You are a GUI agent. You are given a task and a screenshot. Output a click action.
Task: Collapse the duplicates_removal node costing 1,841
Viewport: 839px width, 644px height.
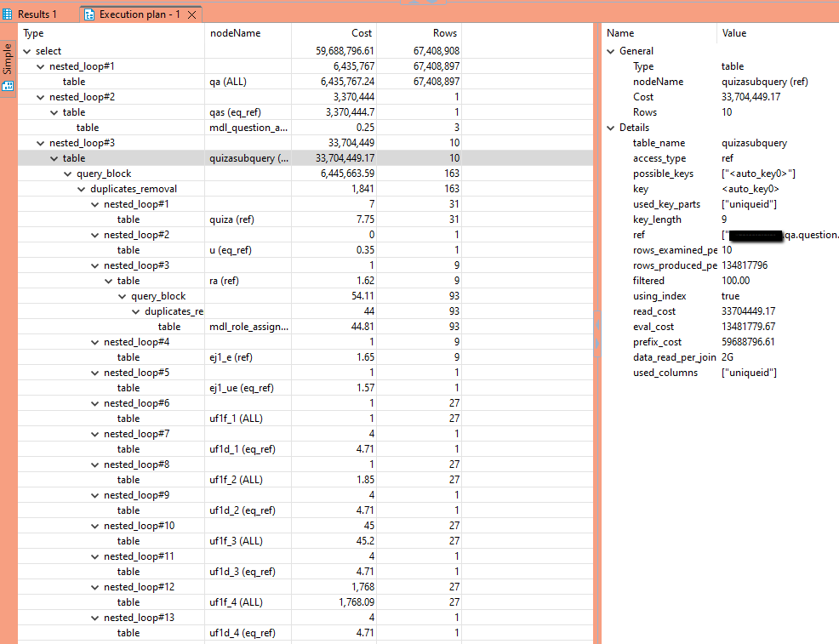(x=82, y=190)
